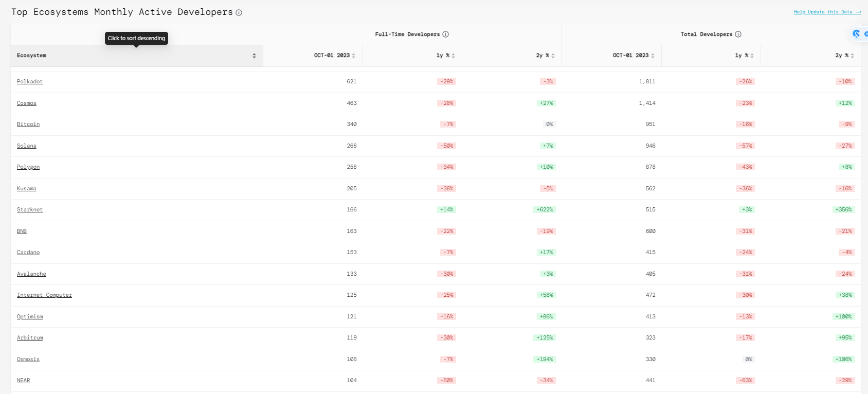868x394 pixels.
Task: Go to Starknet ecosystem details
Action: pos(30,210)
